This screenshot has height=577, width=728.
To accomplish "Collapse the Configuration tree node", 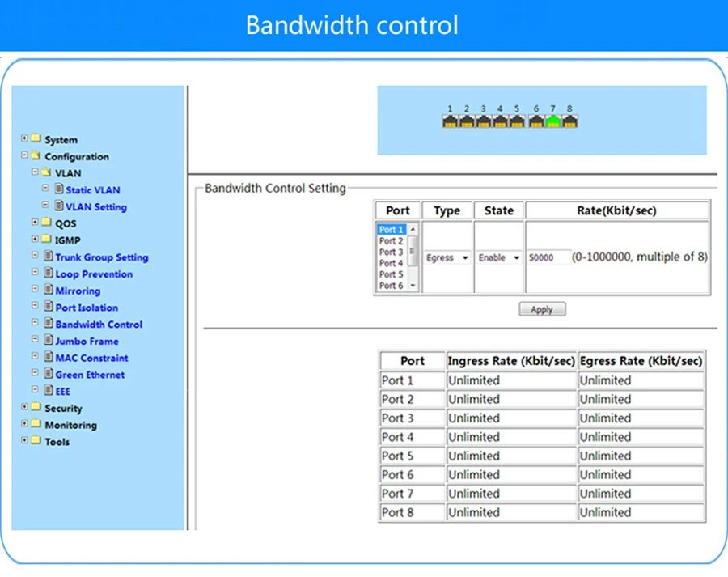I will (24, 155).
